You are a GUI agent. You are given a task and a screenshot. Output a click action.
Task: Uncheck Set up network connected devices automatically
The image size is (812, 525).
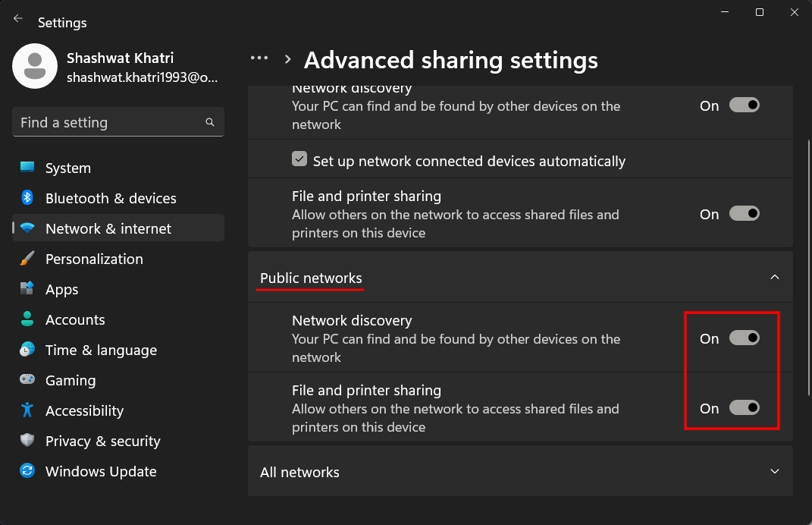299,160
